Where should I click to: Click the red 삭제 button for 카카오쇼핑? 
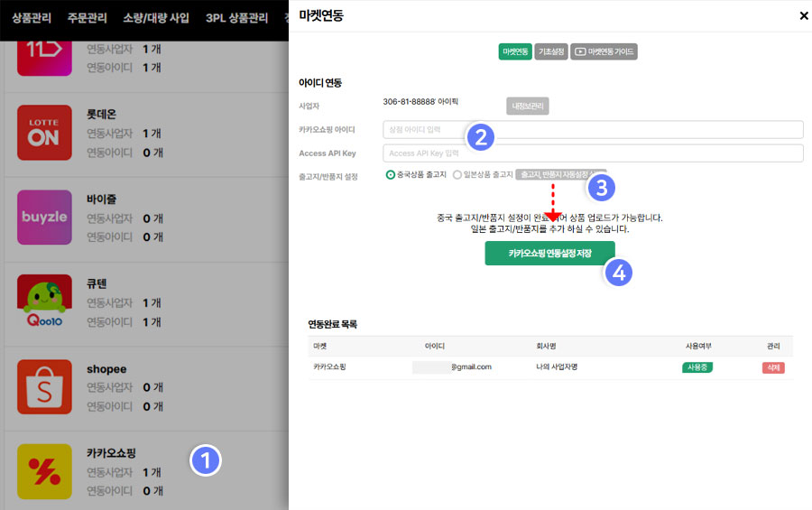pos(772,367)
